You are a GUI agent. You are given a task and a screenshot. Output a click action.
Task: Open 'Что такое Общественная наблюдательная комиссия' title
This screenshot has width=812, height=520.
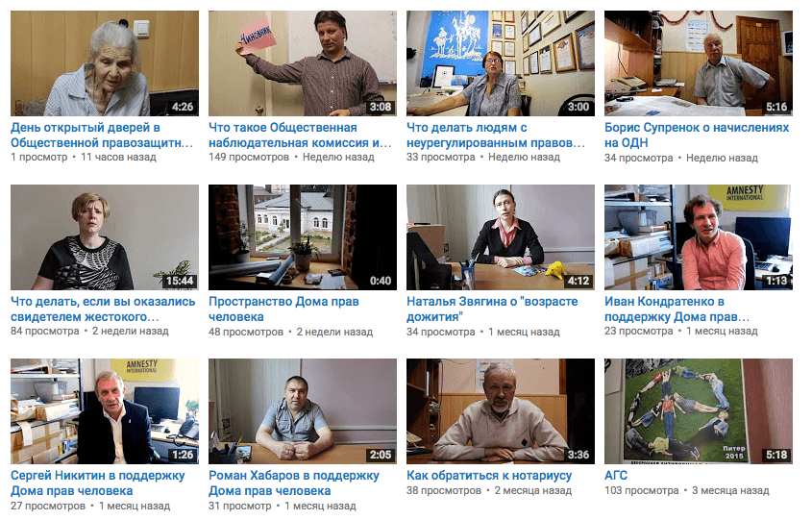300,136
